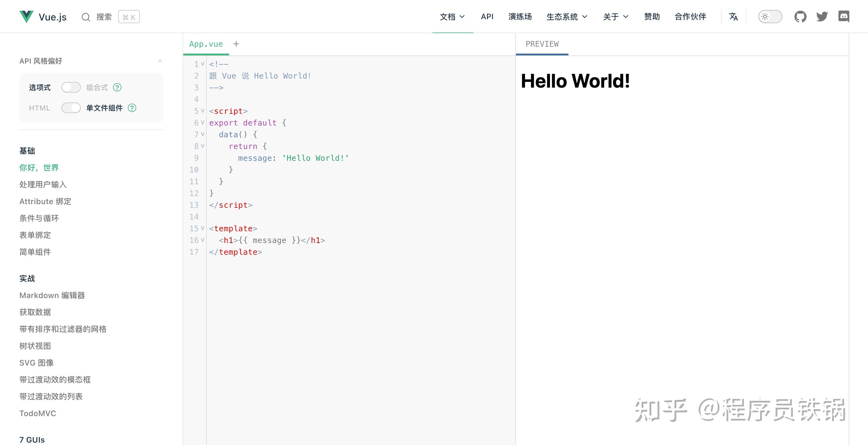
Task: Click the language translation icon
Action: click(x=733, y=17)
